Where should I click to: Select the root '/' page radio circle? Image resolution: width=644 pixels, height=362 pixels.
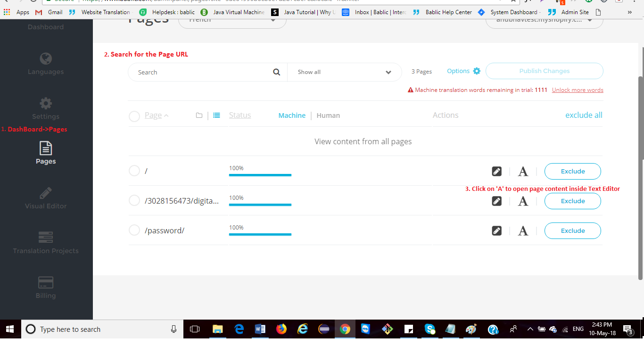[x=134, y=171]
